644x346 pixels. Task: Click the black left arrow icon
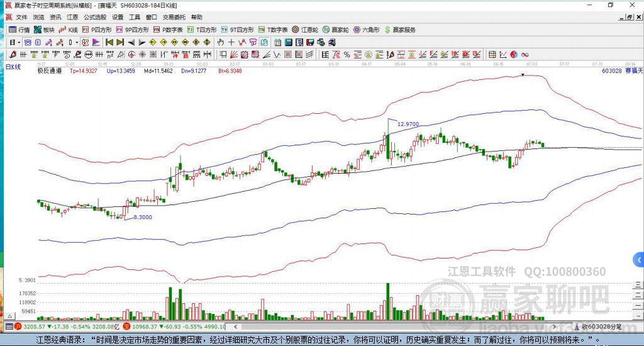pos(131,42)
